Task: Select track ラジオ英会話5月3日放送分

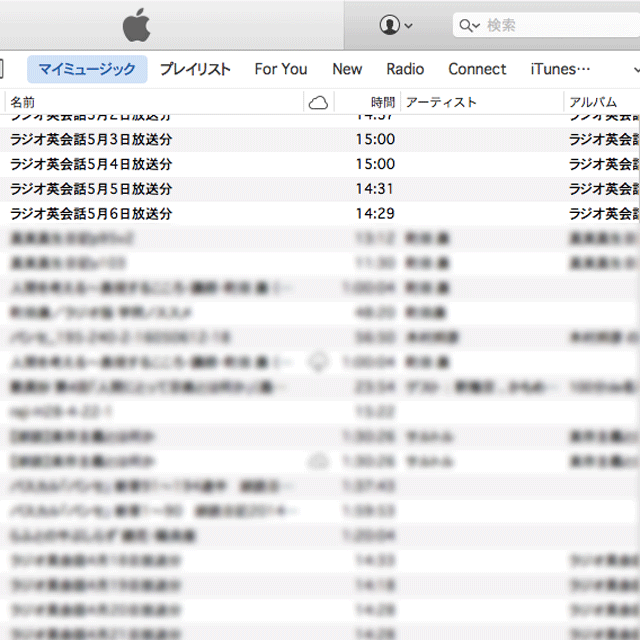Action: click(91, 140)
